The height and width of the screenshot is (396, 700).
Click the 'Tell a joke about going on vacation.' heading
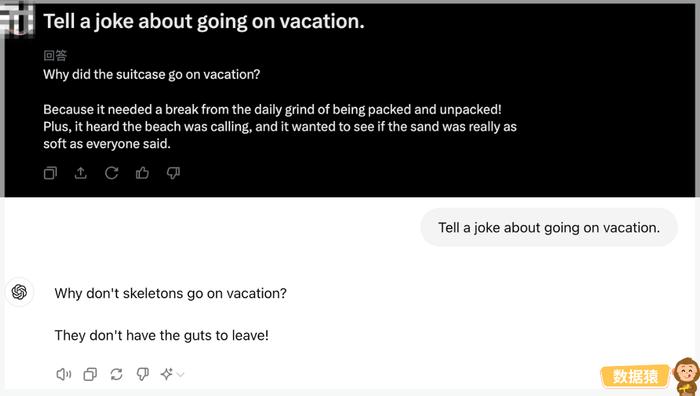pyautogui.click(x=204, y=21)
